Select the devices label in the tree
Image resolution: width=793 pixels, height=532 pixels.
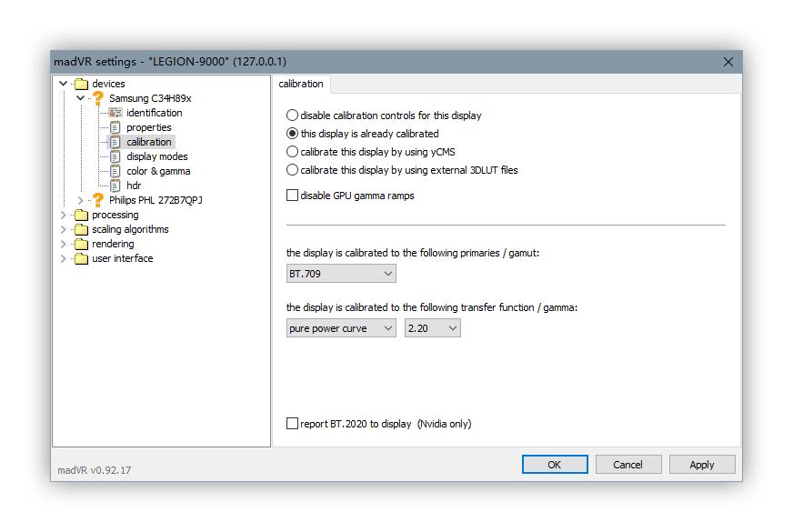[x=108, y=84]
